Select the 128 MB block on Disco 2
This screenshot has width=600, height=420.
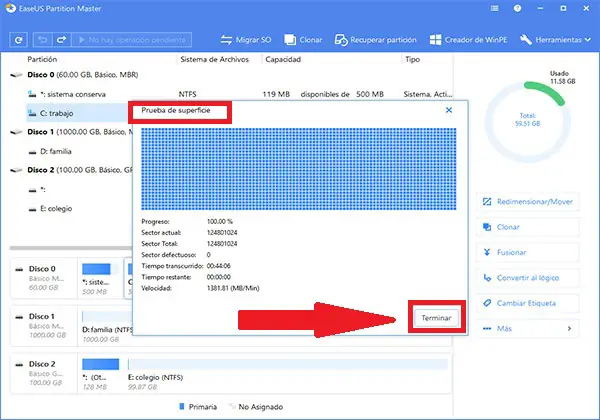pos(100,374)
